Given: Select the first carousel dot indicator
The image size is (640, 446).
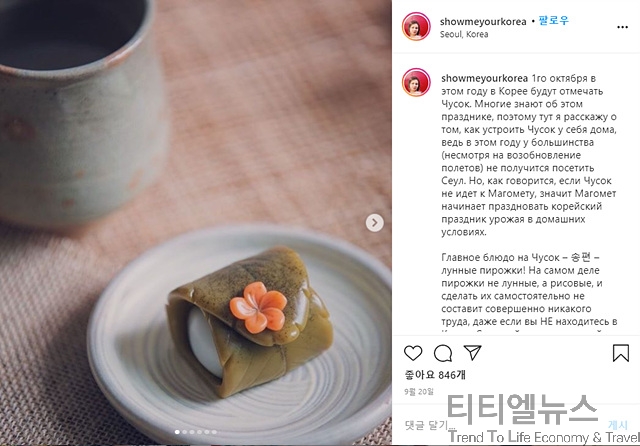Looking at the screenshot, I should point(177,432).
